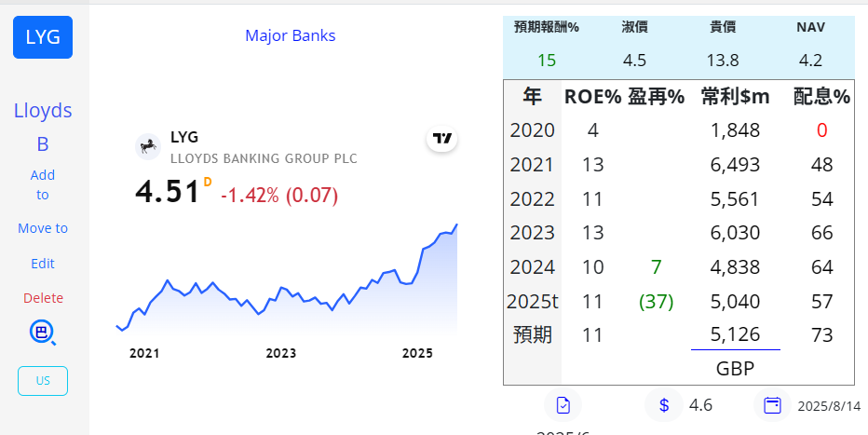Click the LYG symbol in chart widget
The image size is (868, 435).
point(184,137)
